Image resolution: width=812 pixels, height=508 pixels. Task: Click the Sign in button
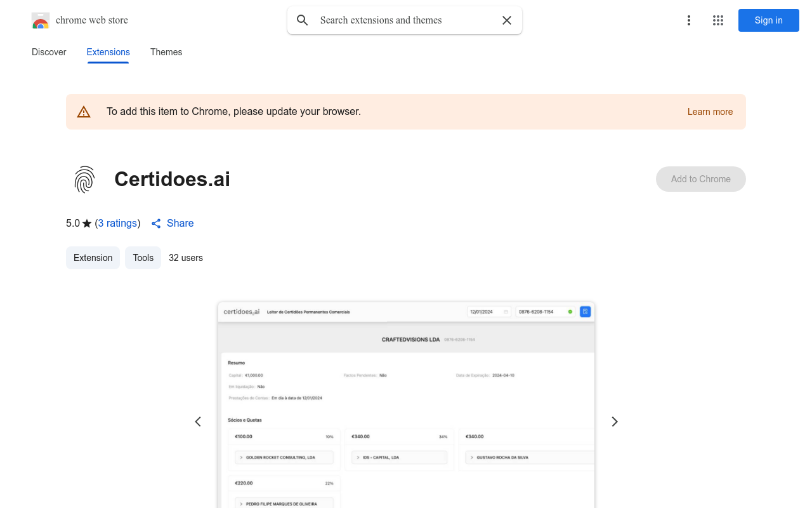point(769,20)
